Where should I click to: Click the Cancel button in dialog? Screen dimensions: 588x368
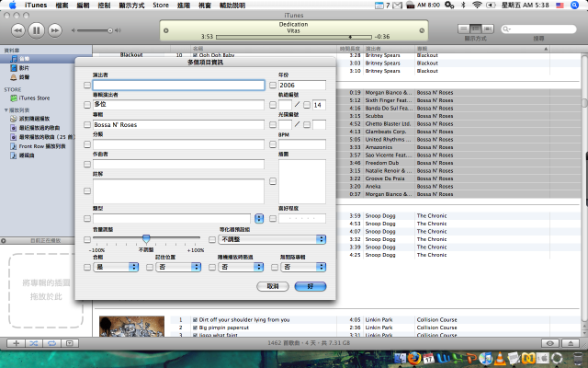273,286
